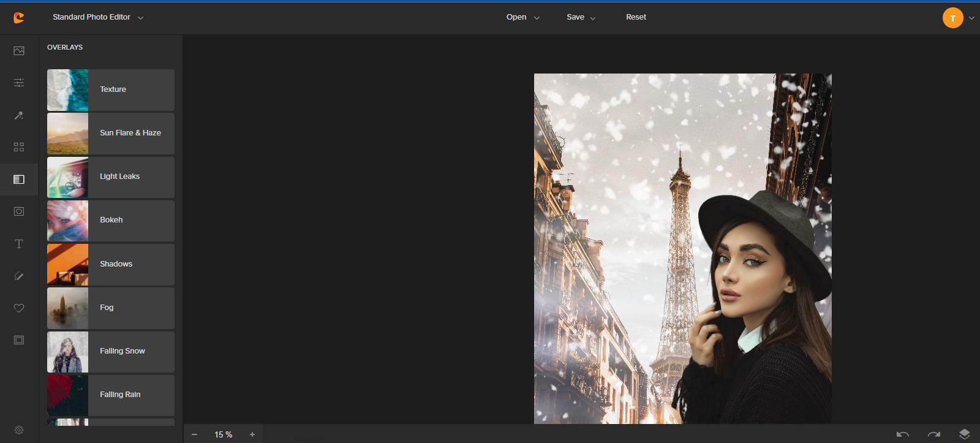Click the Colorcinch logo icon
The image size is (980, 443).
(x=19, y=18)
